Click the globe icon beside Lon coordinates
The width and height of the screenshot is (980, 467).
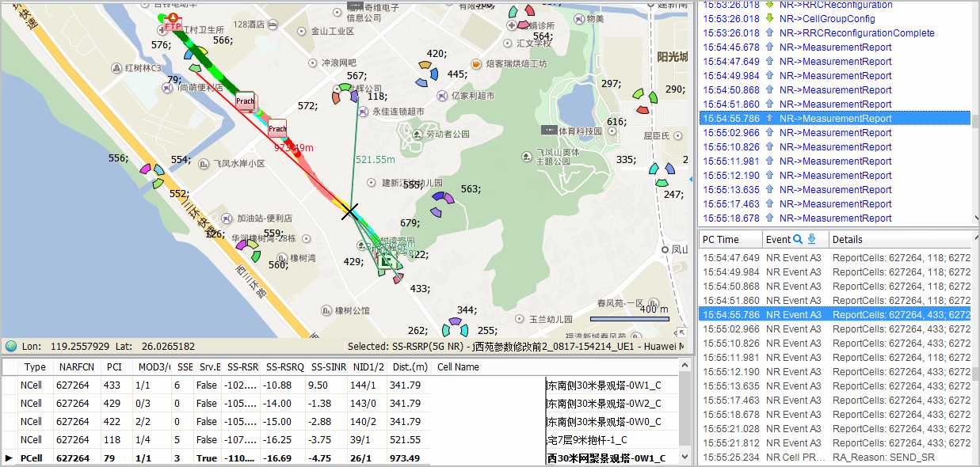11,346
